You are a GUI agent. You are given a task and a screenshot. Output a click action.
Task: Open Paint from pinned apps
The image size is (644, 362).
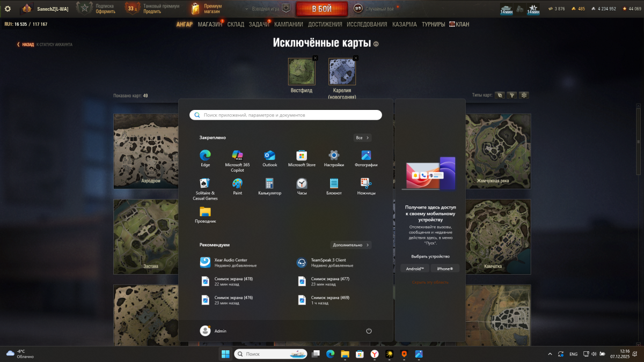click(x=237, y=187)
